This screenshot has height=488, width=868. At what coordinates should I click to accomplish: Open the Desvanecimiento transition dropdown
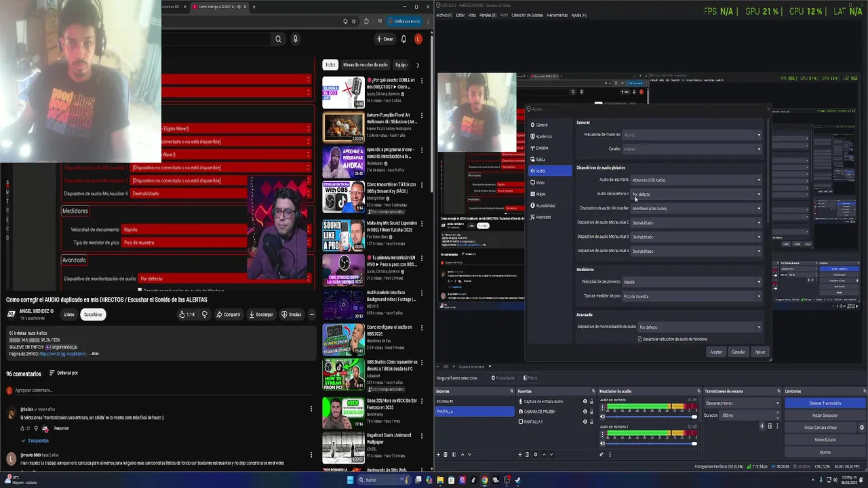[x=743, y=403]
